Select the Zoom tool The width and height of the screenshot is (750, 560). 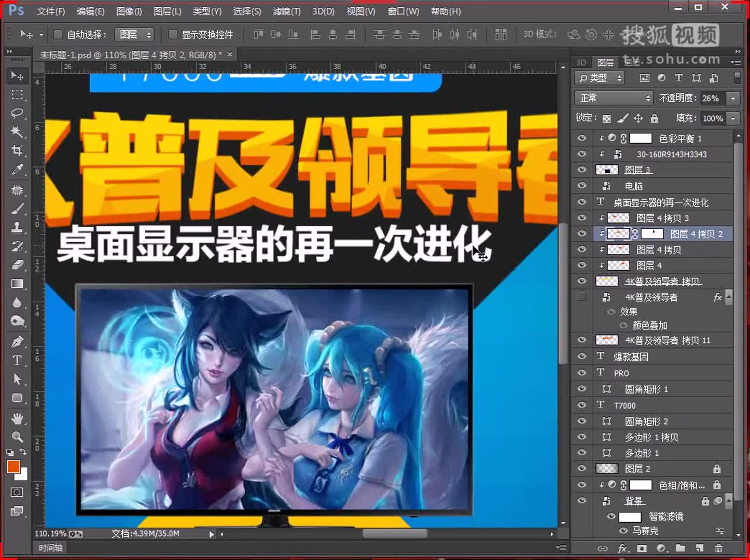point(17,437)
